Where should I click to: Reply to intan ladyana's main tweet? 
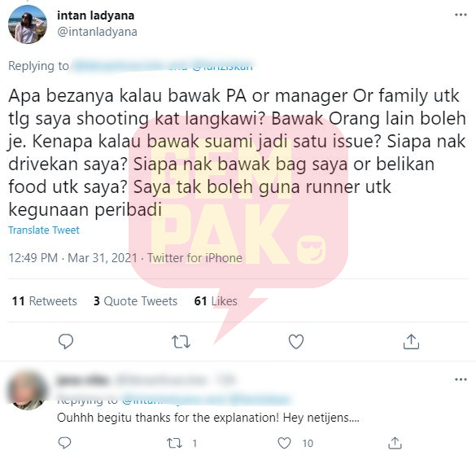[x=66, y=341]
